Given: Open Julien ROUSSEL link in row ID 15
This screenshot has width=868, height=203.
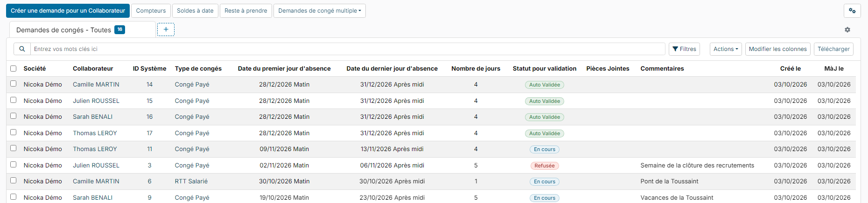Looking at the screenshot, I should pyautogui.click(x=96, y=101).
